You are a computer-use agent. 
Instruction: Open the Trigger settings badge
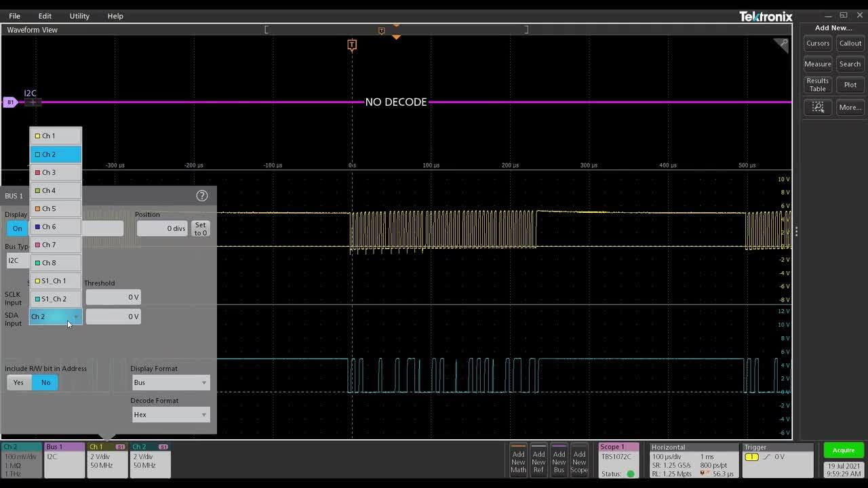(x=778, y=460)
